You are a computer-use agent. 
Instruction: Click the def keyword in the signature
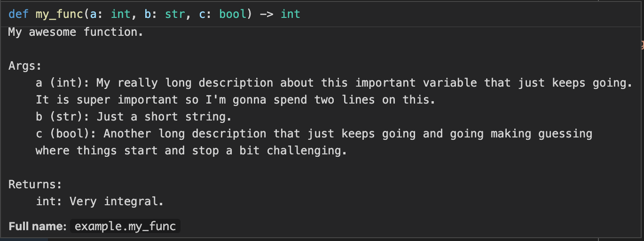pos(18,14)
